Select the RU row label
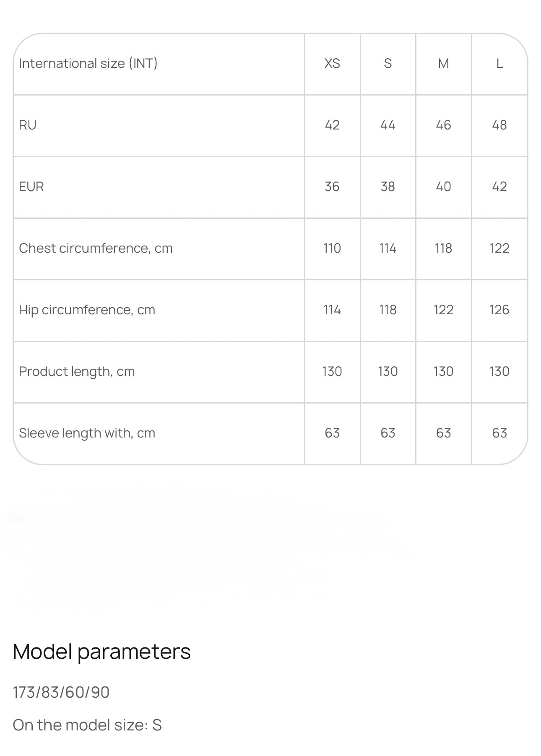The width and height of the screenshot is (541, 756). tap(28, 125)
